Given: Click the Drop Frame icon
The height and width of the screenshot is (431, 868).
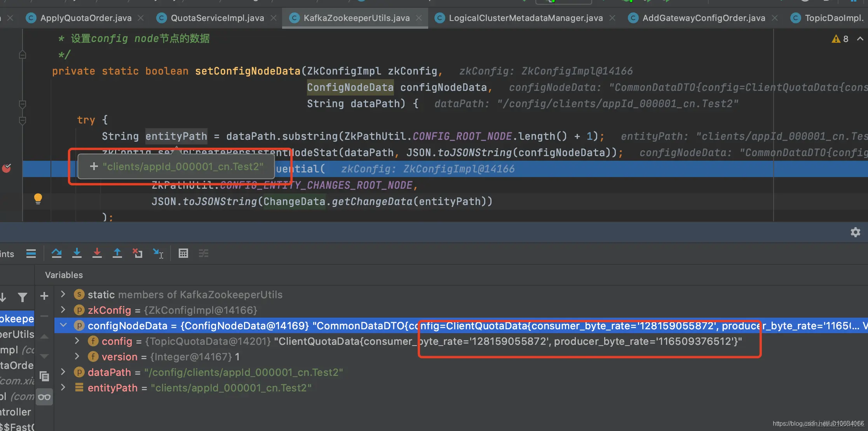Looking at the screenshot, I should click(138, 254).
